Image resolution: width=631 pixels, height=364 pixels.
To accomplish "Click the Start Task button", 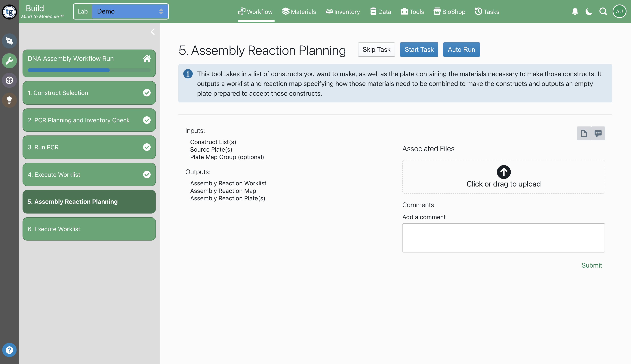I will (x=419, y=50).
